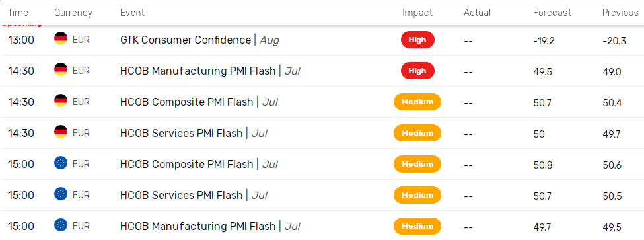Select forecast value -19.2 in first row

[542, 41]
